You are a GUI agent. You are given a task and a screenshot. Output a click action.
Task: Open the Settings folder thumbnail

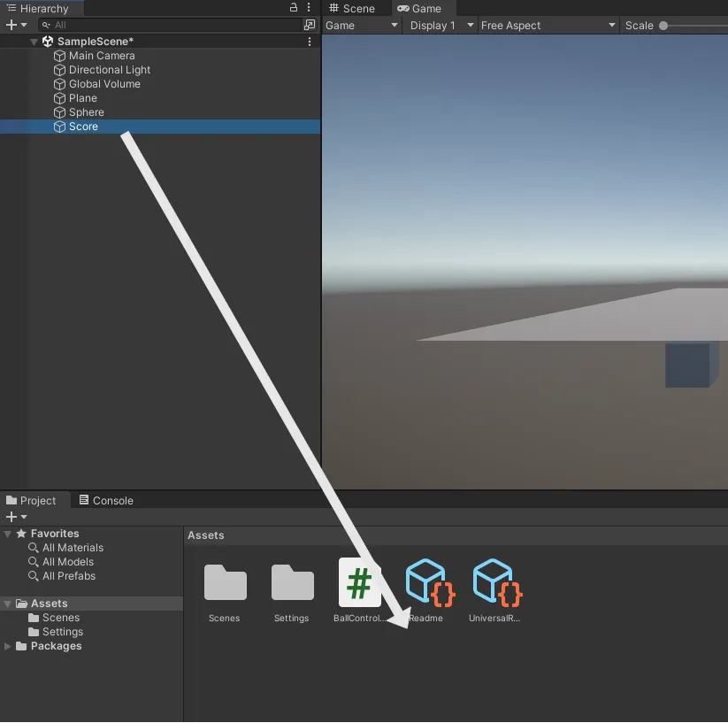click(x=292, y=583)
